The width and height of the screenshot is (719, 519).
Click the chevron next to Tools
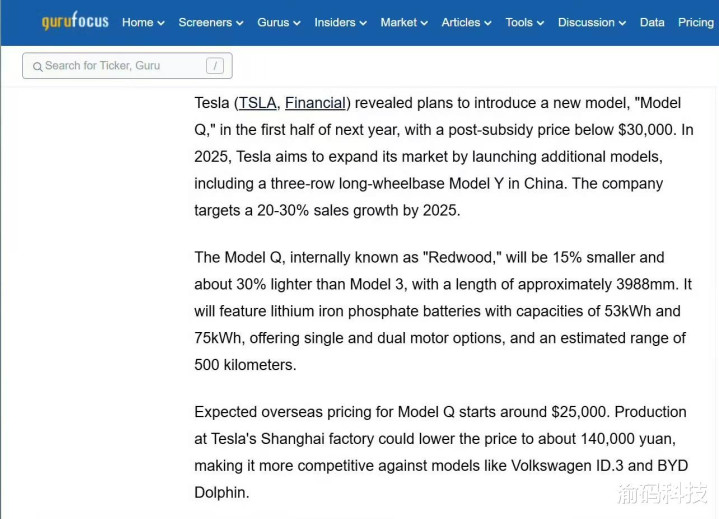pyautogui.click(x=540, y=23)
